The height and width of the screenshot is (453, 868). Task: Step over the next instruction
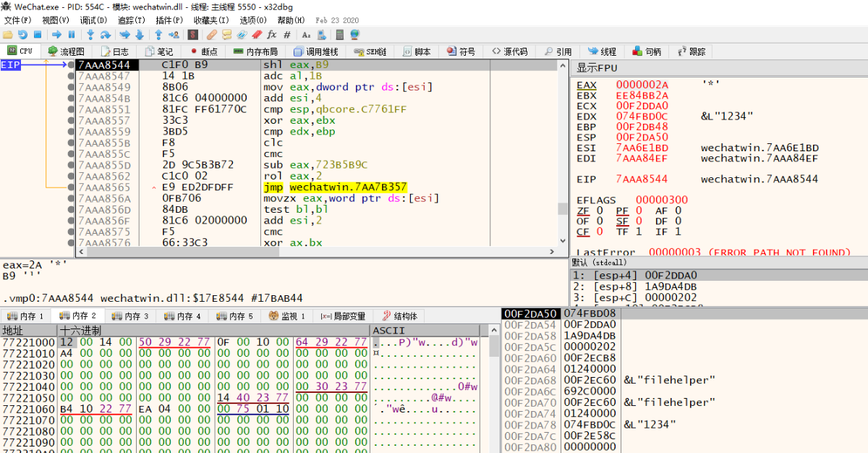point(105,35)
